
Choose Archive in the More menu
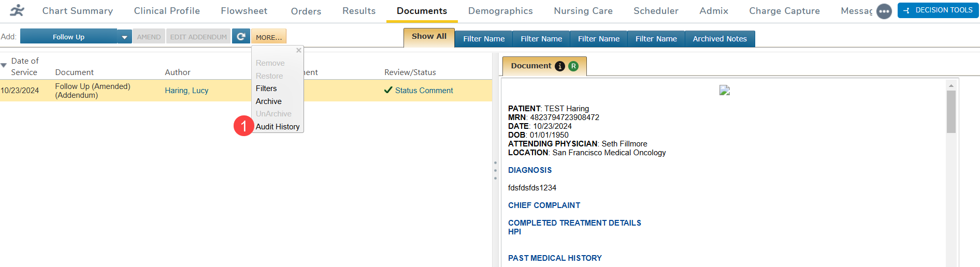(x=269, y=101)
